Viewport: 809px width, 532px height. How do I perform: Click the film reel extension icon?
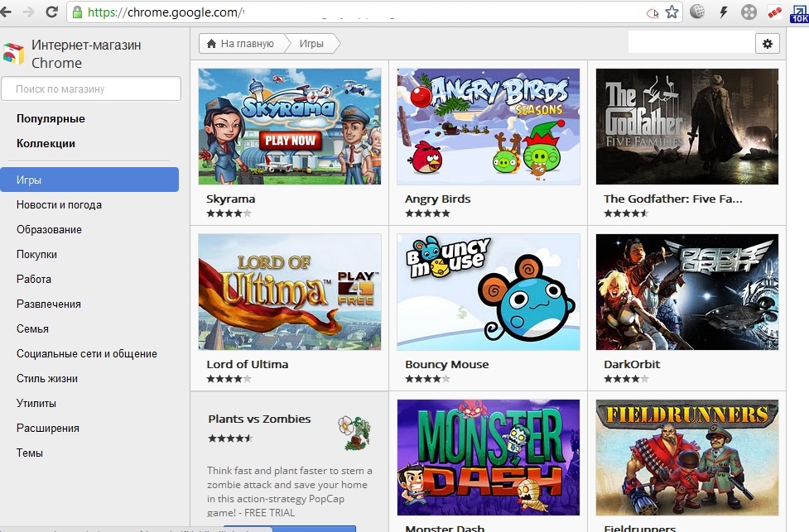click(749, 12)
